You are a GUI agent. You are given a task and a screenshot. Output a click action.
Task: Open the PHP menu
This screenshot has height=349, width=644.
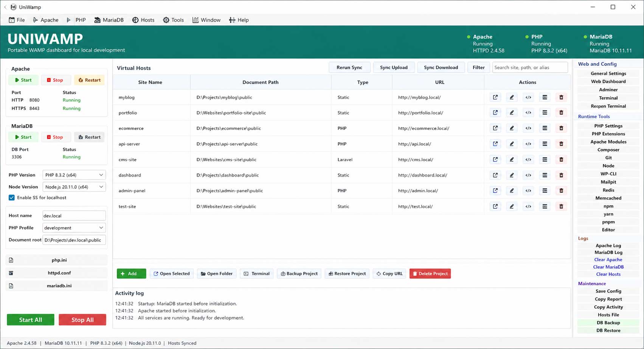point(76,20)
